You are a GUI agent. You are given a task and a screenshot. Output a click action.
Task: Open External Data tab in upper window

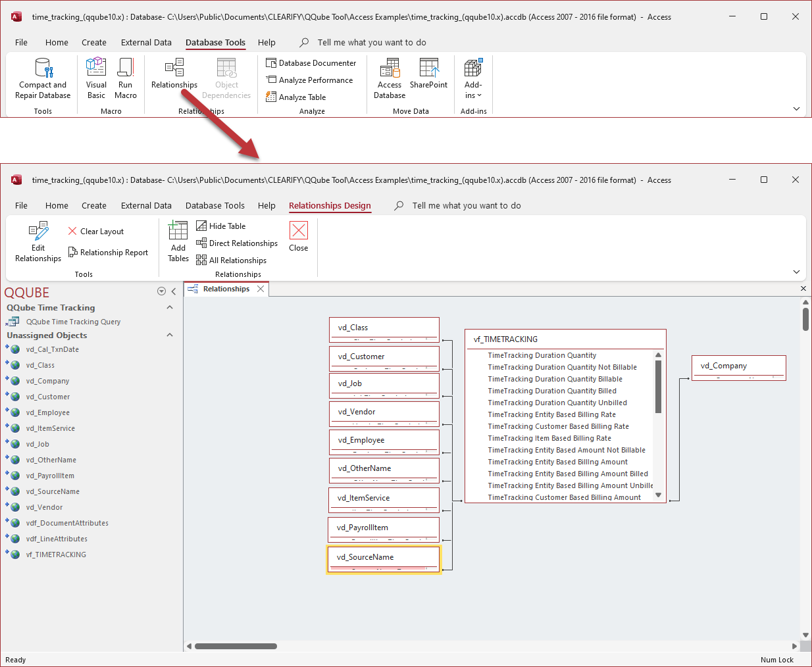click(146, 43)
